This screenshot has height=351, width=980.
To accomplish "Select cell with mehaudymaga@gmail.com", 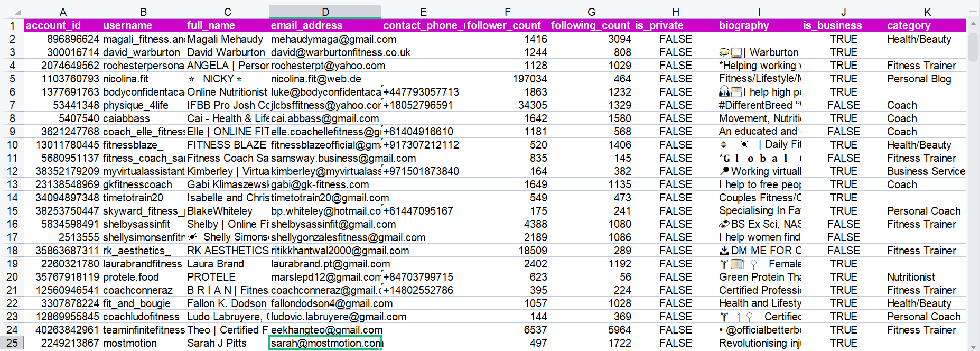I will pyautogui.click(x=325, y=39).
